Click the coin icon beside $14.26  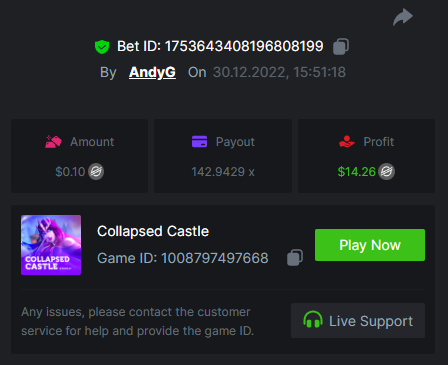click(x=387, y=172)
